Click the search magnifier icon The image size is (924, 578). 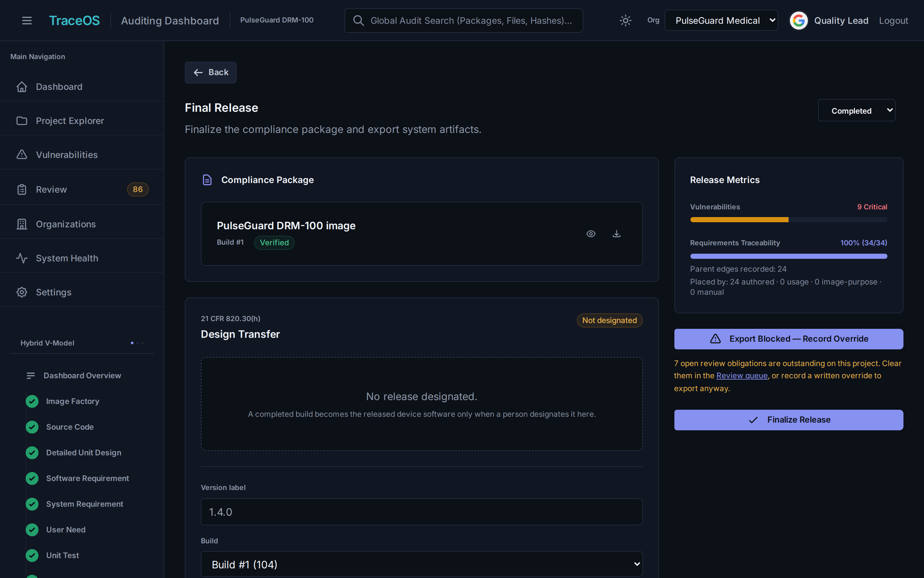point(358,21)
